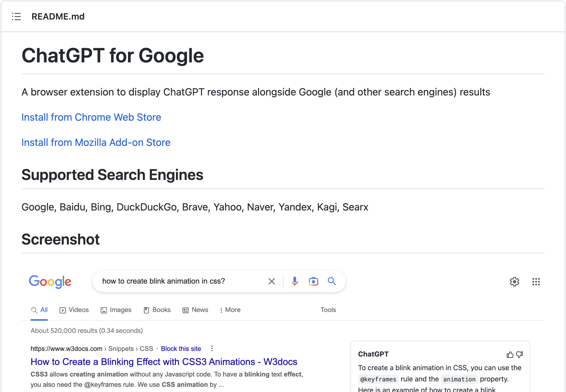Activate voice search with the microphone icon
Screen dimensions: 566x392
click(294, 281)
